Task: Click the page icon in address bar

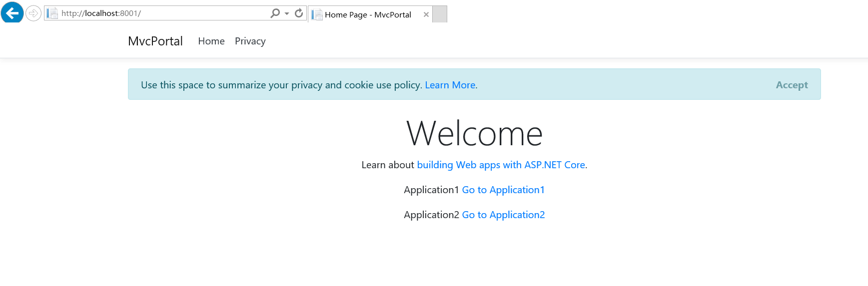Action: click(52, 13)
